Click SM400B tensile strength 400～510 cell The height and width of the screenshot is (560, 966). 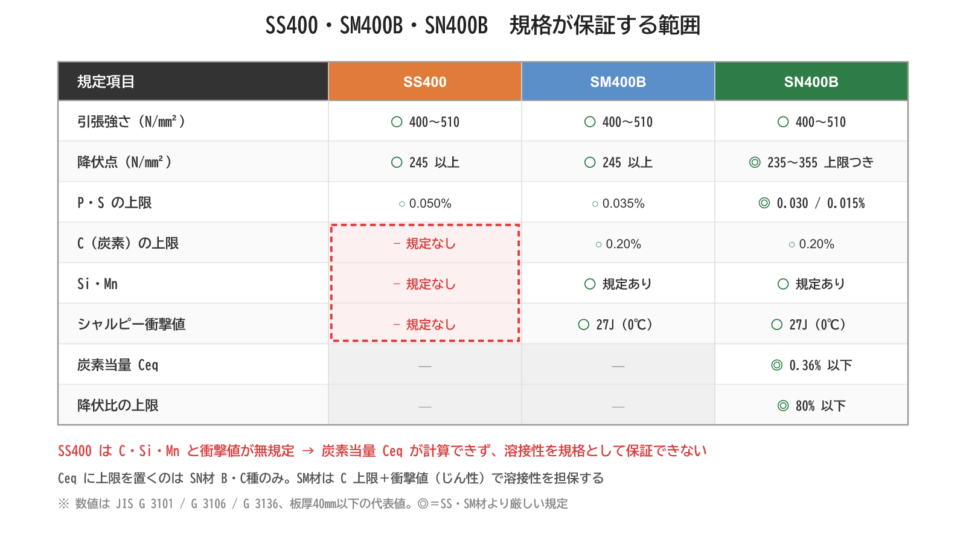pos(618,122)
